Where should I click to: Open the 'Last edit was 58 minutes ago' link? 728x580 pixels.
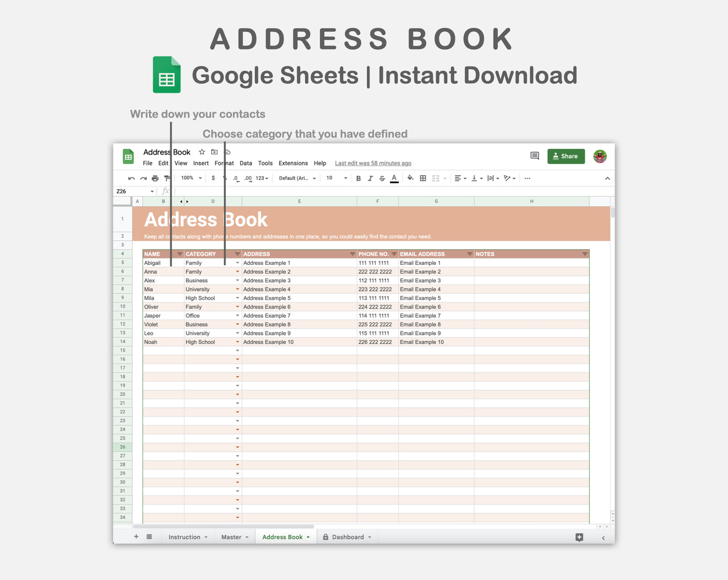click(x=373, y=163)
